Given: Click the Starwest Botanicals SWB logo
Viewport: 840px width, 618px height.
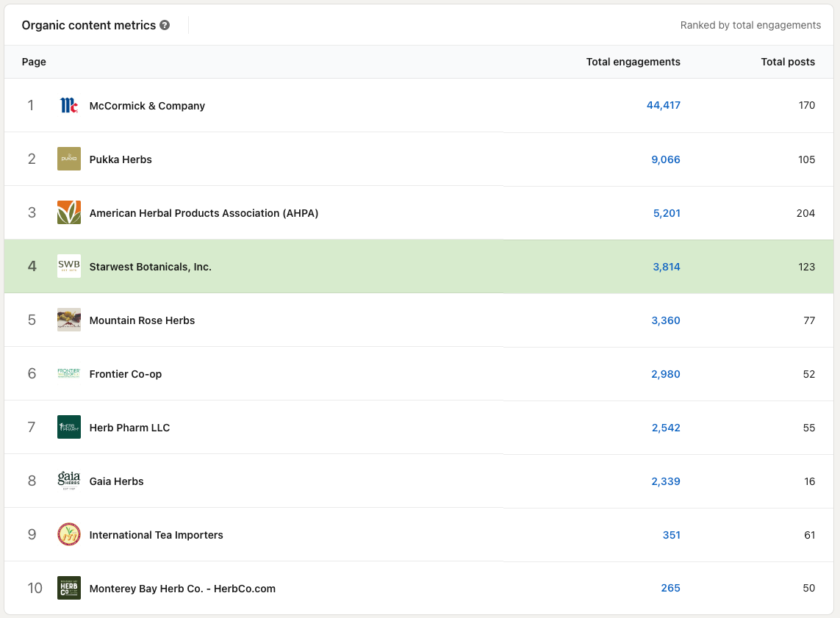Looking at the screenshot, I should [69, 266].
